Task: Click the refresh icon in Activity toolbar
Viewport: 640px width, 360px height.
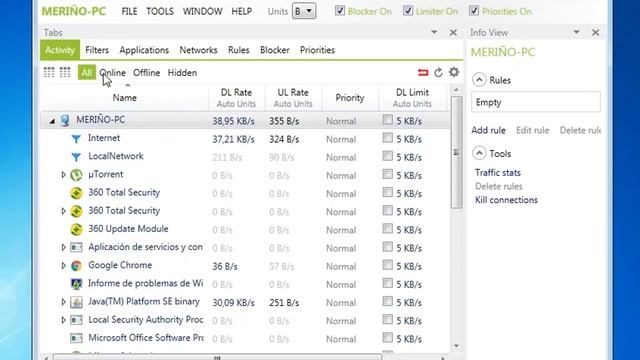Action: point(438,73)
